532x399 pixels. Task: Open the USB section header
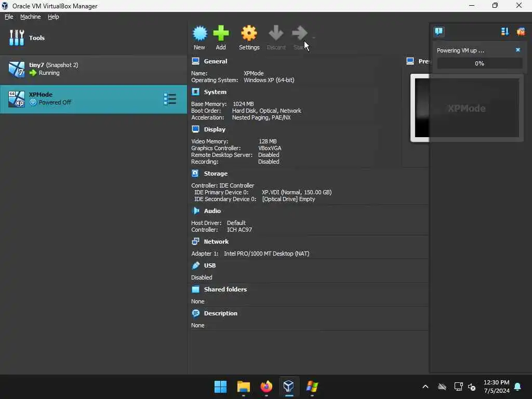[210, 265]
